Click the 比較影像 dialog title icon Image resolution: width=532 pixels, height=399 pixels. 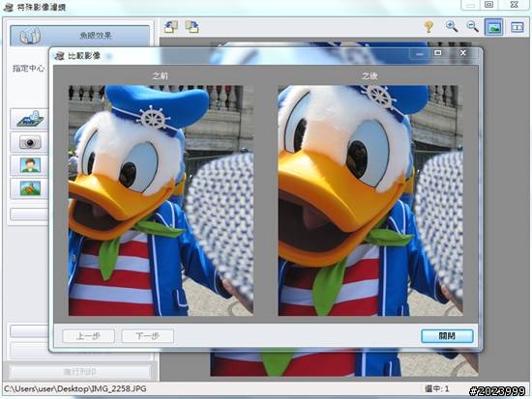(59, 56)
